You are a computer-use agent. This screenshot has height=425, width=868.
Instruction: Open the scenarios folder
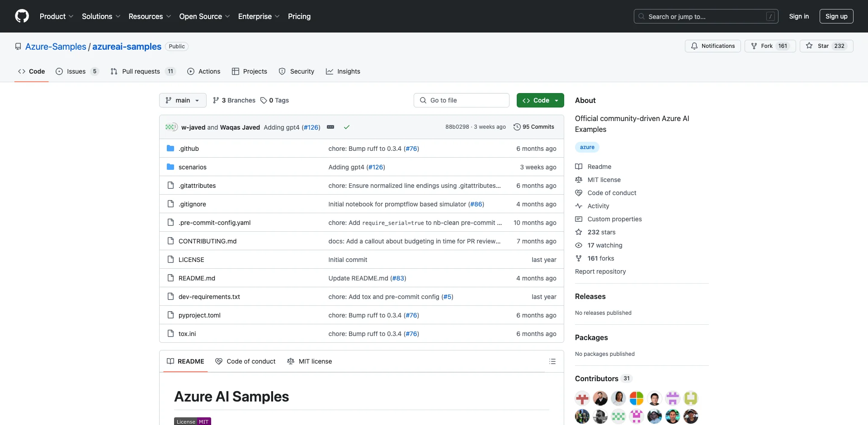click(x=193, y=167)
